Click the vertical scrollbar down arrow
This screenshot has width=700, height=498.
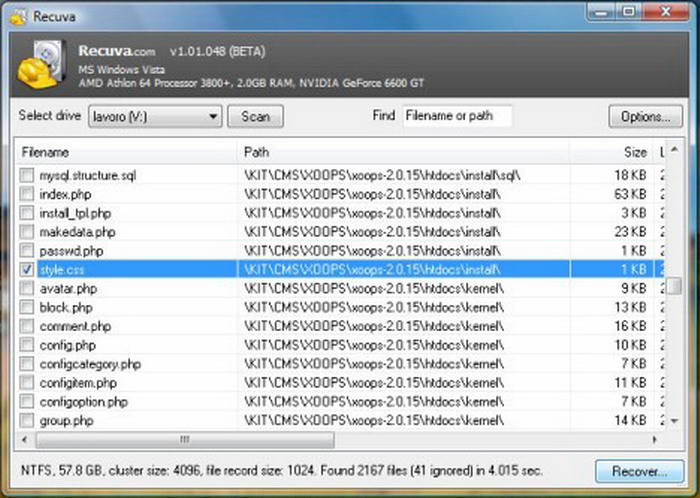pyautogui.click(x=675, y=420)
